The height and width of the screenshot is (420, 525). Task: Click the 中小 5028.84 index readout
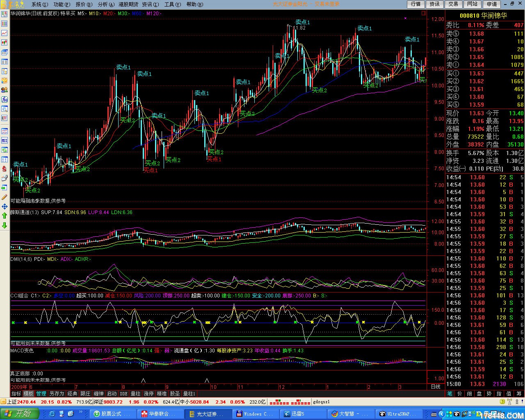pos(194,402)
